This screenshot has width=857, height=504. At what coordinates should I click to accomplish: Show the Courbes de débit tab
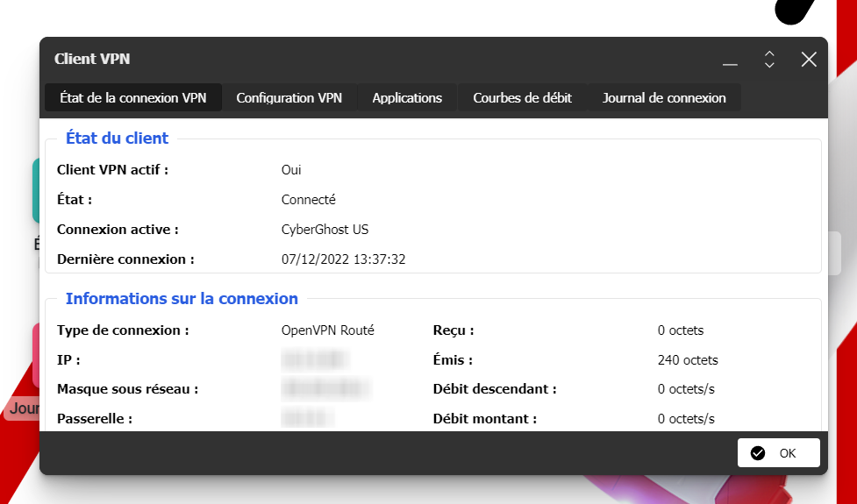click(523, 98)
